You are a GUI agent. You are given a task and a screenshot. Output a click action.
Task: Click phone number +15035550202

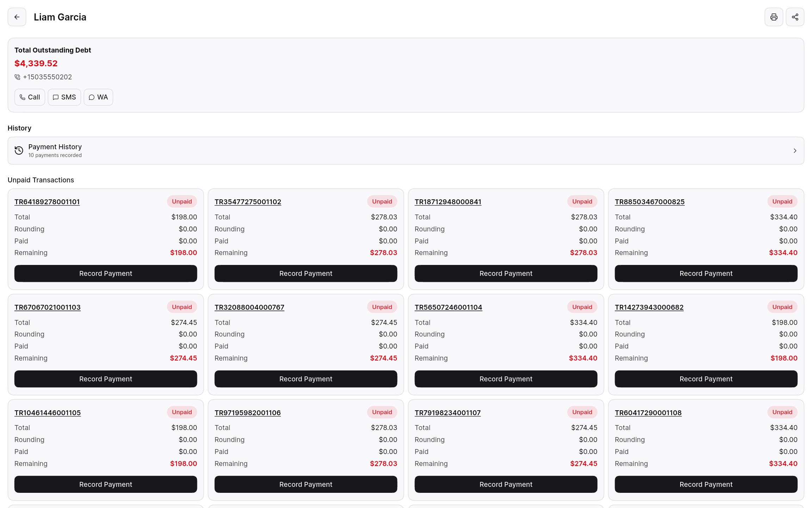[x=47, y=77]
